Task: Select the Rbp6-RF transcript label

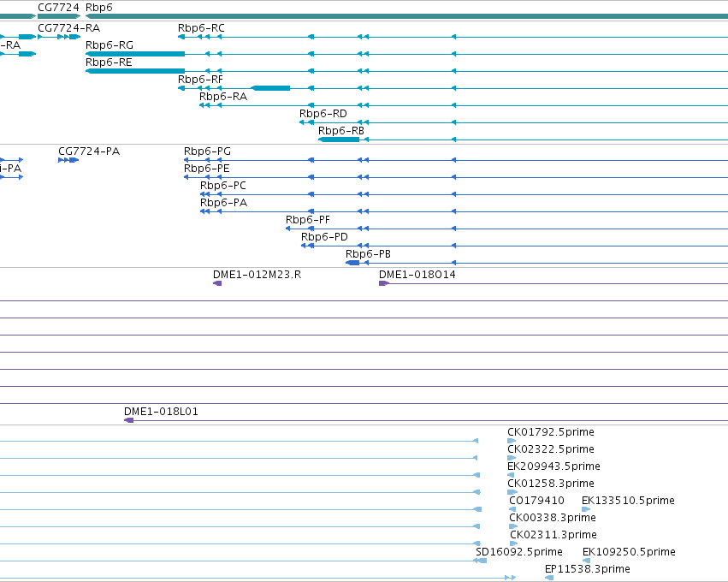Action: point(200,80)
